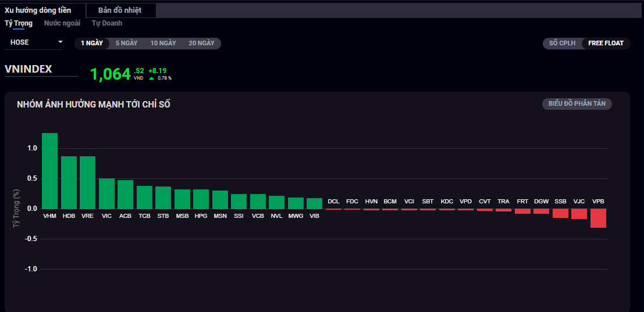Select the Tỷ Trọng sub-tab
The width and height of the screenshot is (644, 312).
(19, 23)
